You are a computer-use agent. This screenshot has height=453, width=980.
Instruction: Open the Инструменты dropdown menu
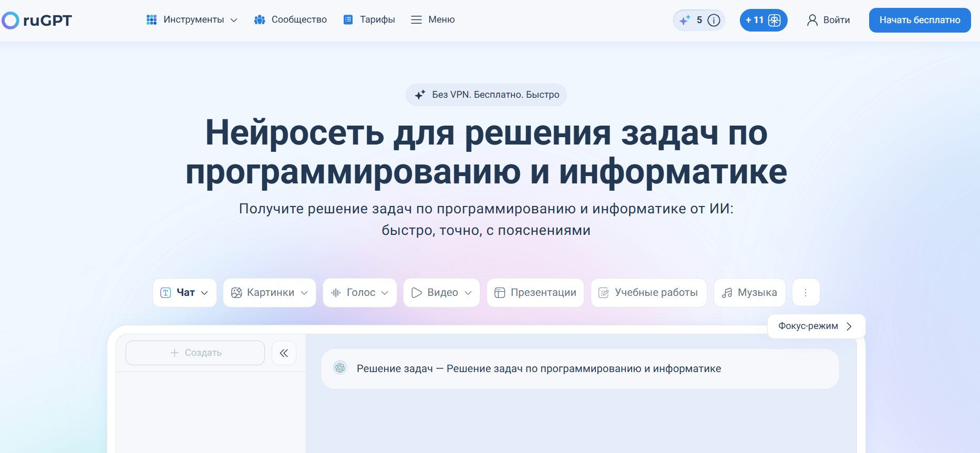point(192,20)
